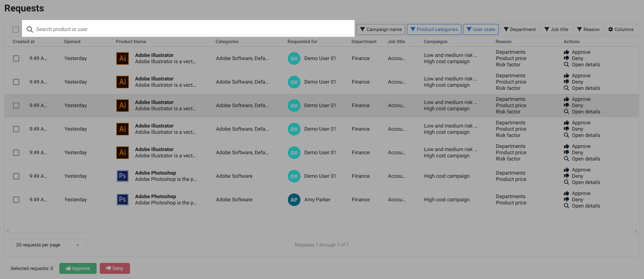
Task: Select the checkbox for Amy Parker's request
Action: 16,200
